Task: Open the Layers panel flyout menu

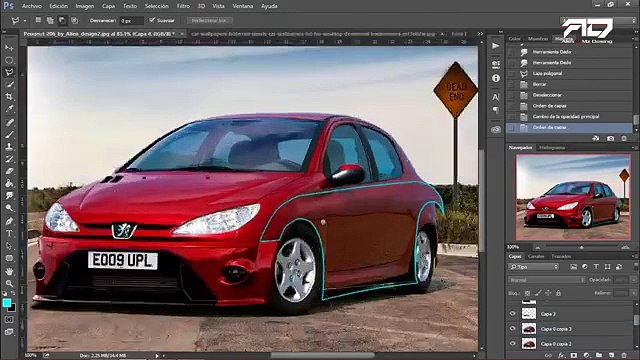Action: pyautogui.click(x=635, y=256)
